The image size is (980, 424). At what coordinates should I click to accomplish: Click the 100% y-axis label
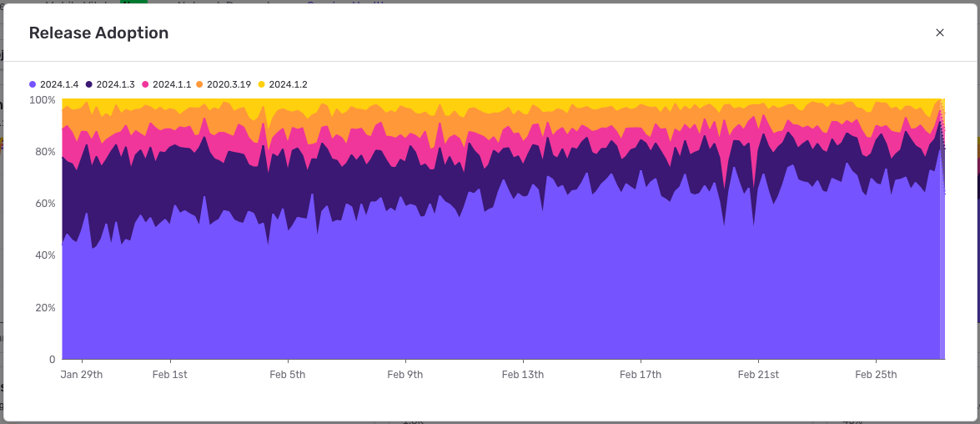[42, 100]
